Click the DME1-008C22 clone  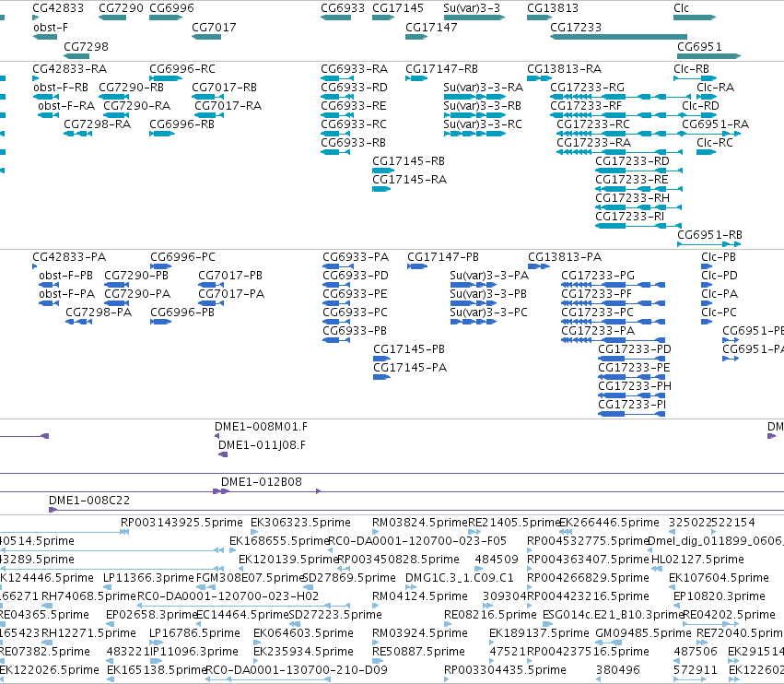[x=89, y=501]
